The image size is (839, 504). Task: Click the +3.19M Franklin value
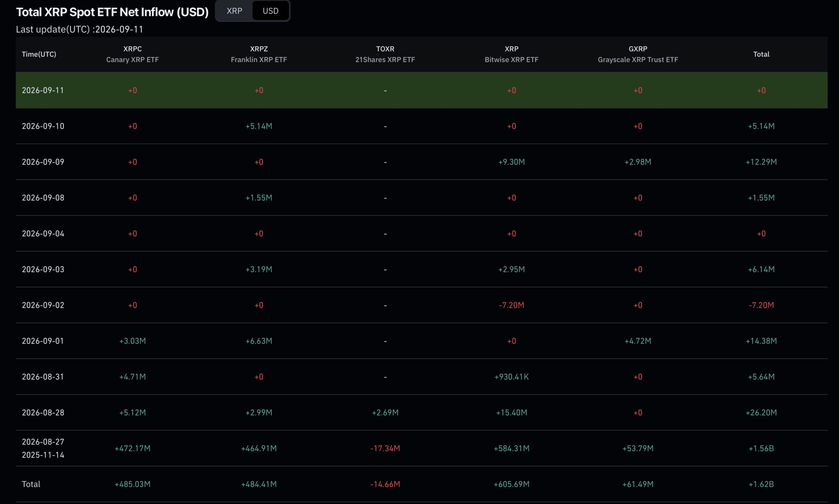point(259,269)
